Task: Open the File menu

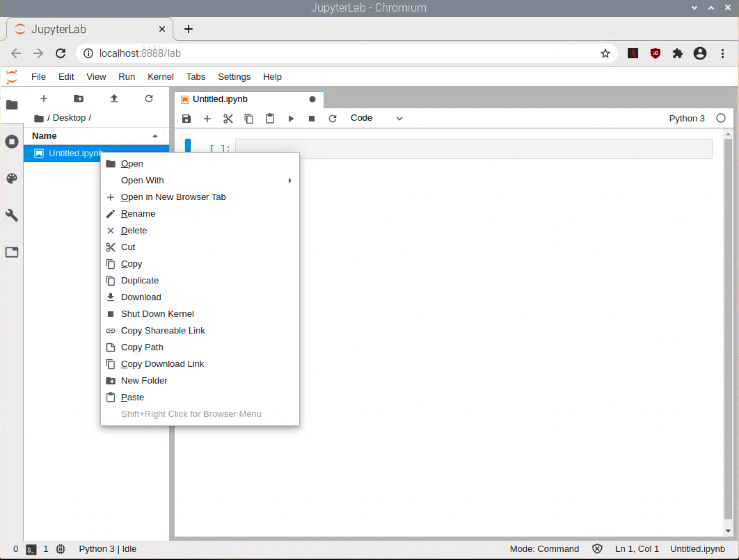Action: tap(39, 76)
